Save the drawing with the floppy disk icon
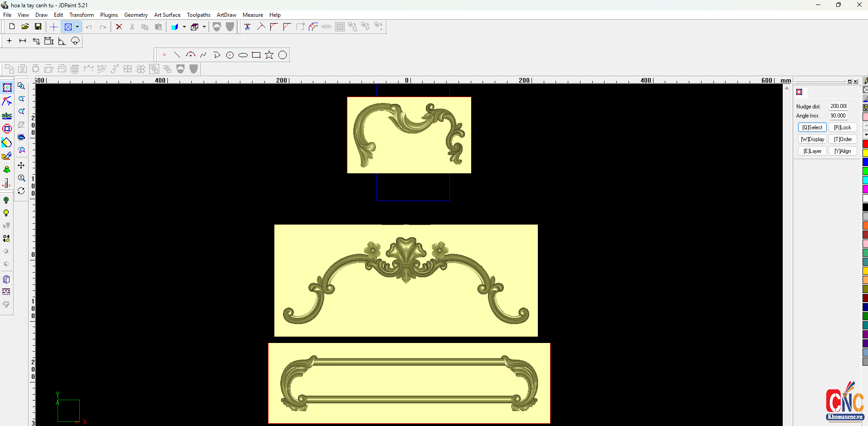This screenshot has height=426, width=868. pos(38,27)
